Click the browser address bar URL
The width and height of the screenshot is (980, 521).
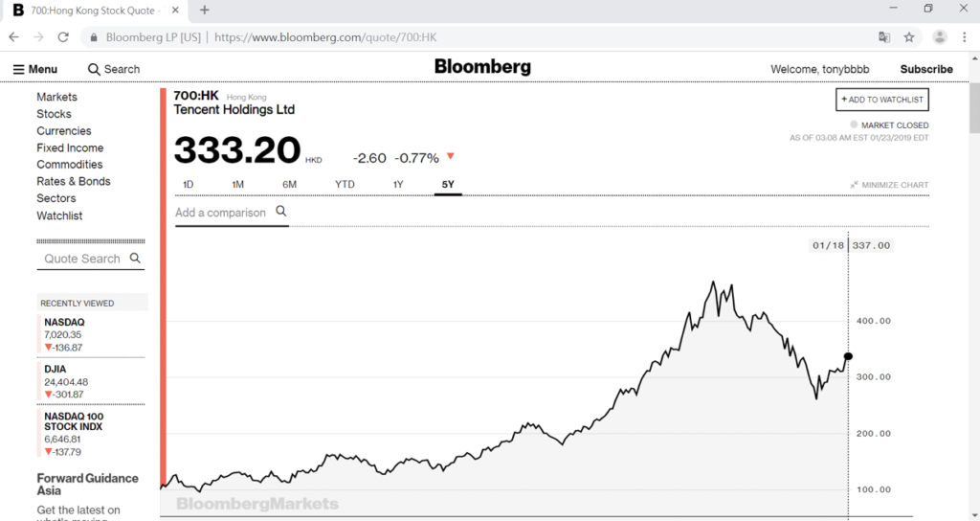click(x=325, y=37)
